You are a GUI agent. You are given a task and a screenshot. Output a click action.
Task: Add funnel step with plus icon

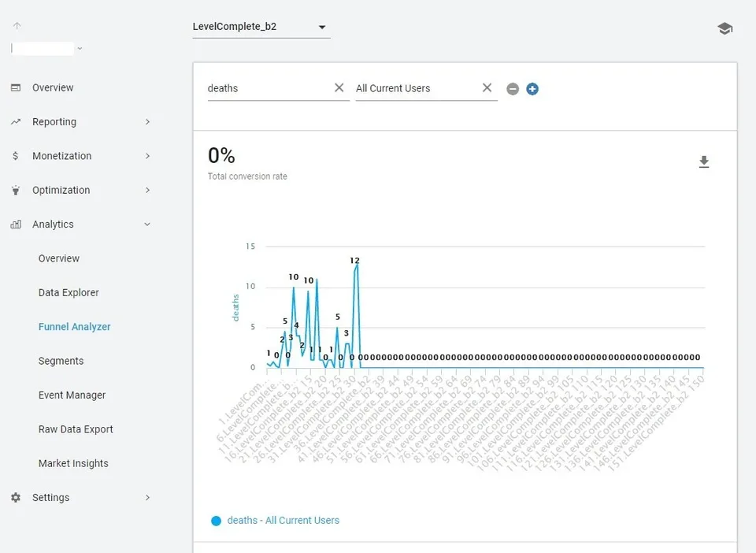(x=532, y=89)
